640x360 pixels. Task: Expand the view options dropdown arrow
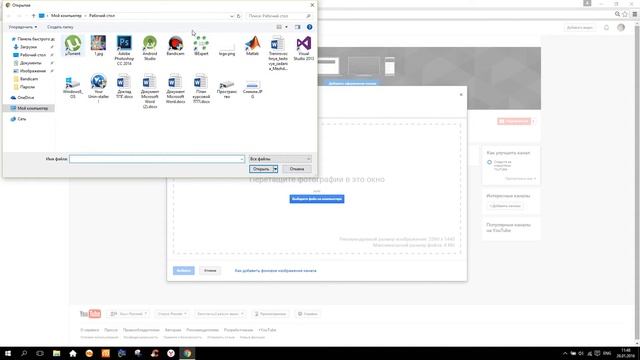click(286, 27)
